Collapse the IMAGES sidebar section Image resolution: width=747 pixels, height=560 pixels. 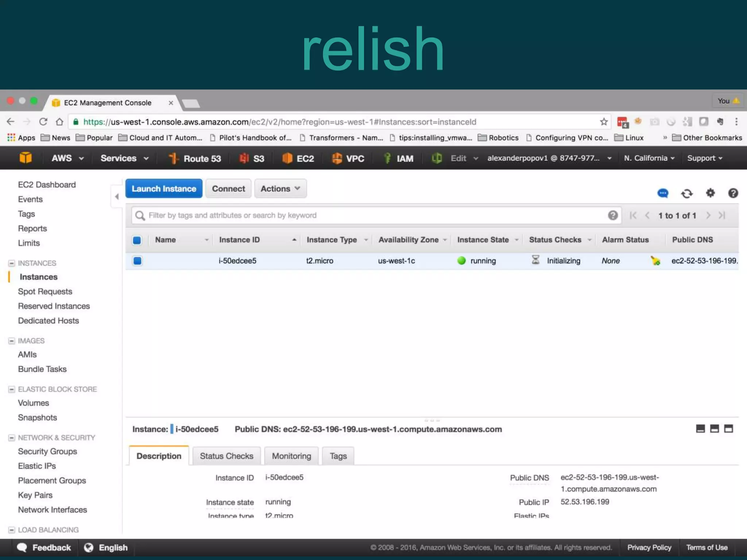(12, 341)
